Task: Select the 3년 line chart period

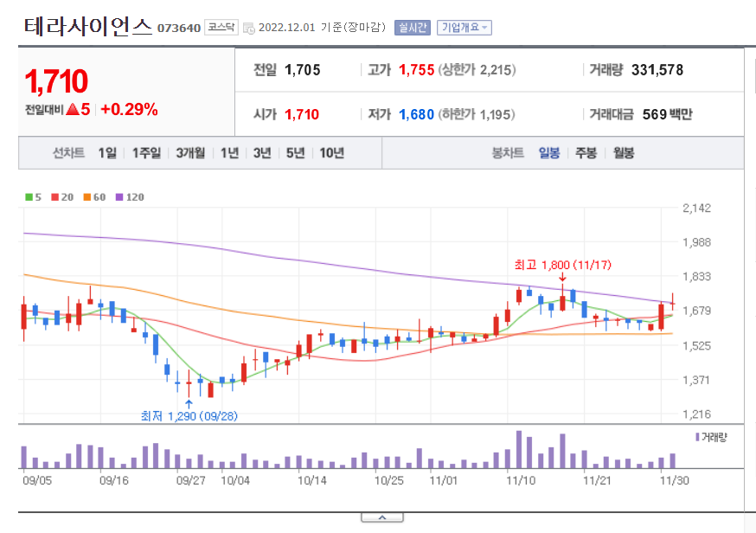Action: click(x=262, y=153)
